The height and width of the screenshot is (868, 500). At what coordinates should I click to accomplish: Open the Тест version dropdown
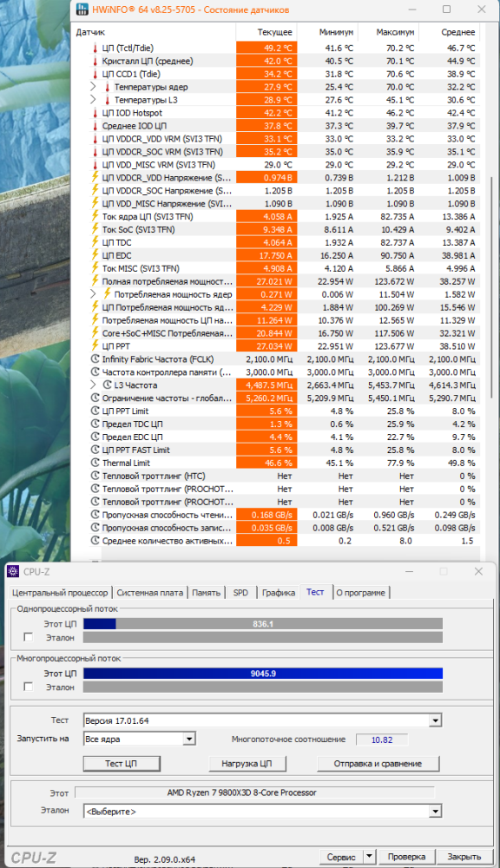[x=436, y=720]
